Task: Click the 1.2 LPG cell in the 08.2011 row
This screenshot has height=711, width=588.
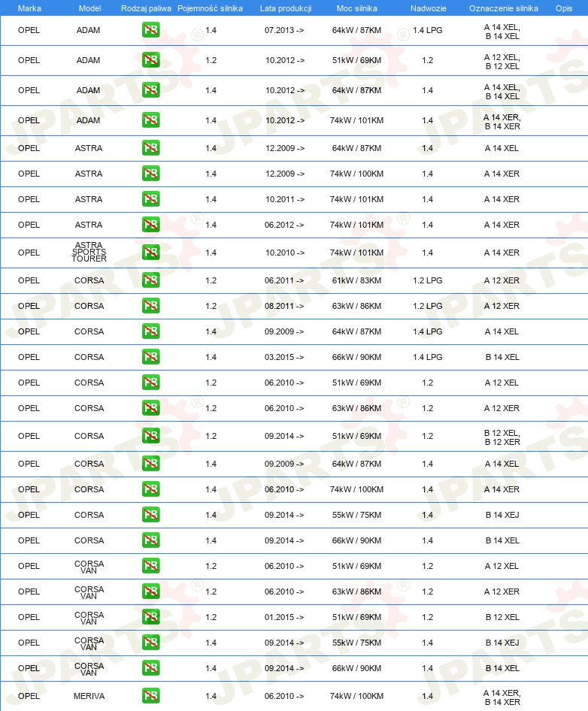Action: coord(427,306)
